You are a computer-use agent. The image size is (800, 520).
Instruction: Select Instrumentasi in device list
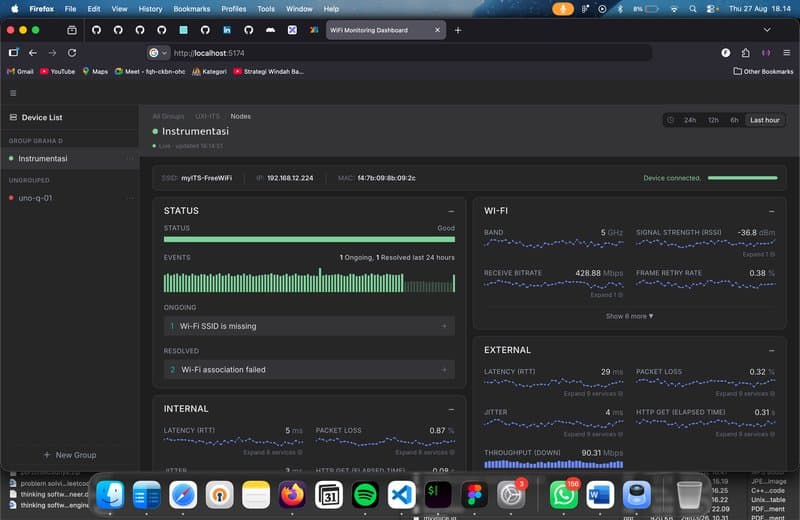[70, 159]
